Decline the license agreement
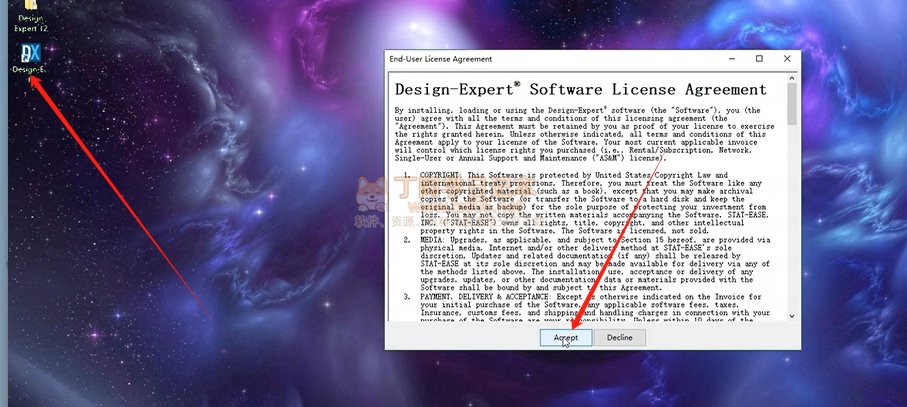This screenshot has height=407, width=907. pos(620,338)
